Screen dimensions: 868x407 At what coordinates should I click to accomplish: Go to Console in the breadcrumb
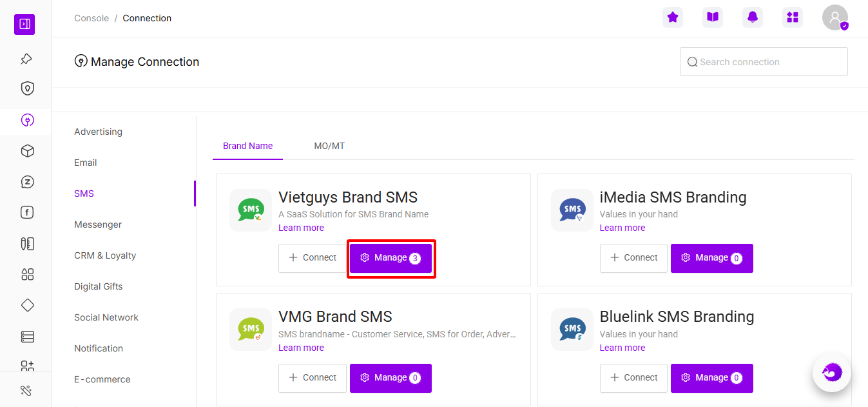coord(92,18)
